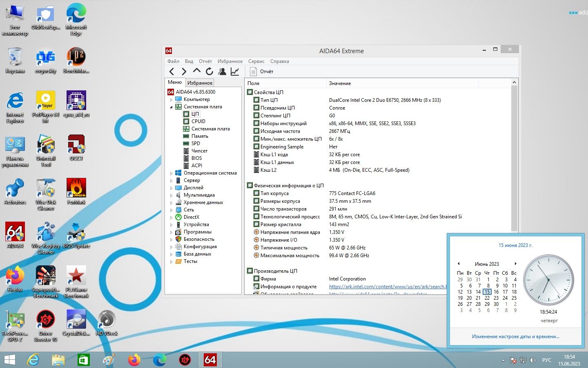Click the Отчёт toolbar button

pos(261,72)
